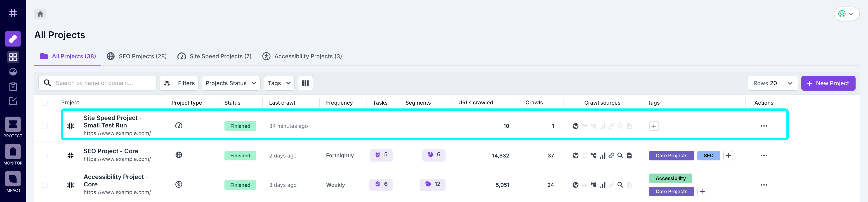Expand the Tags filter dropdown
This screenshot has height=202, width=868.
tap(279, 83)
